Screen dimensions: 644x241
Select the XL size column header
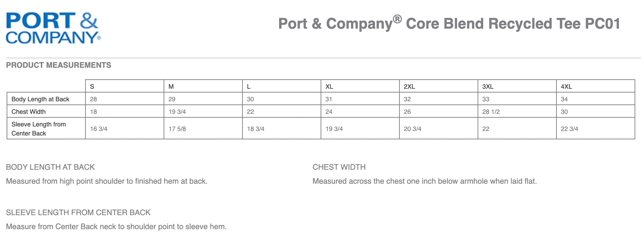tap(360, 86)
